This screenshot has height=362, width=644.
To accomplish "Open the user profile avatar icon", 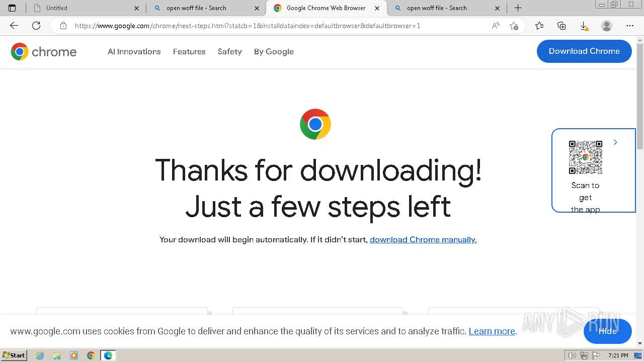I will coord(607,26).
